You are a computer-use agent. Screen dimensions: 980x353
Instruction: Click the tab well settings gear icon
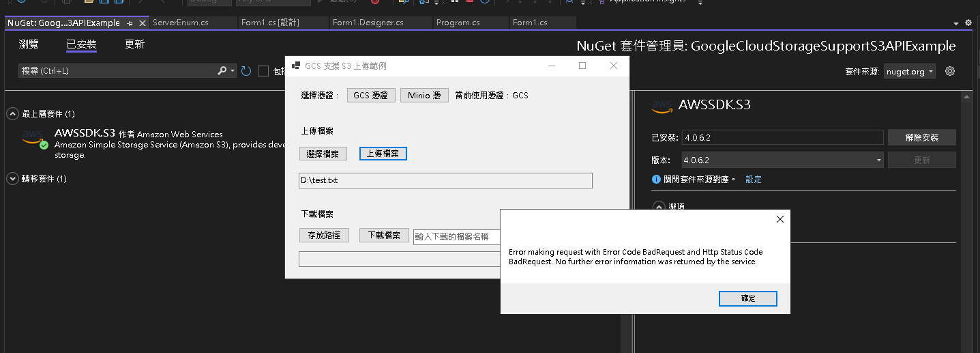pos(968,23)
